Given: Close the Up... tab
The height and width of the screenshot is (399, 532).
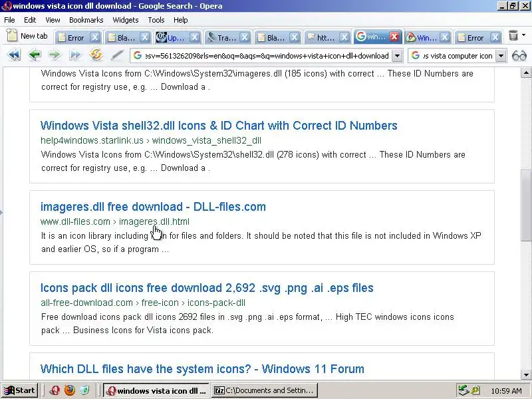Looking at the screenshot, I should (x=195, y=37).
